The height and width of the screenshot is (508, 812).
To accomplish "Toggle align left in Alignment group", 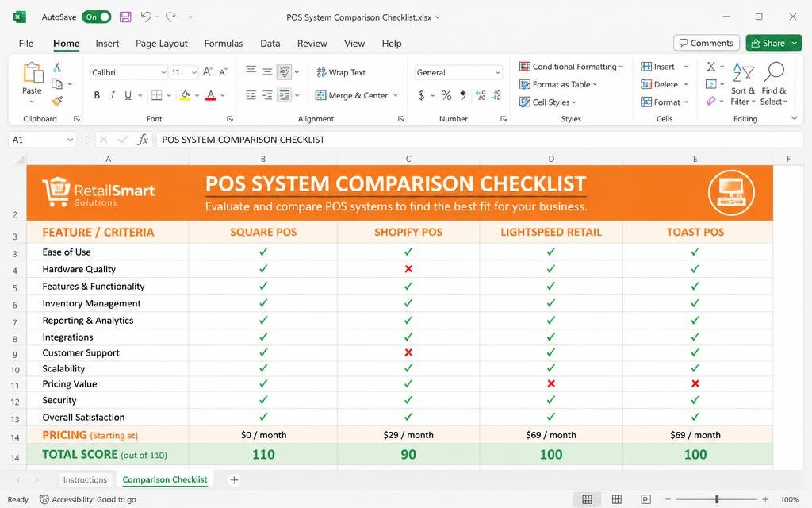I will click(x=251, y=95).
